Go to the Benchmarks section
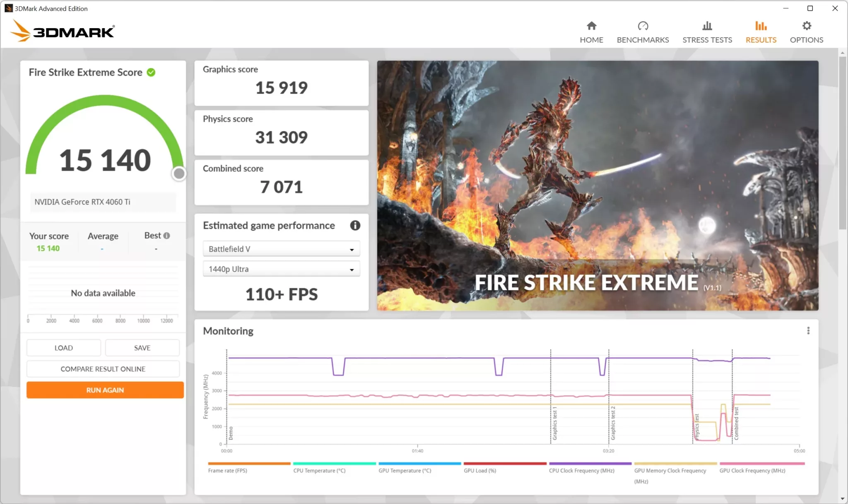Viewport: 848px width, 504px height. 642,31
